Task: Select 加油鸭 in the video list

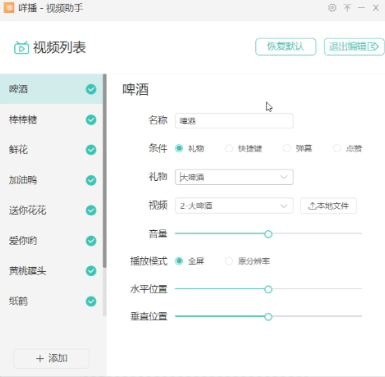Action: click(x=51, y=180)
